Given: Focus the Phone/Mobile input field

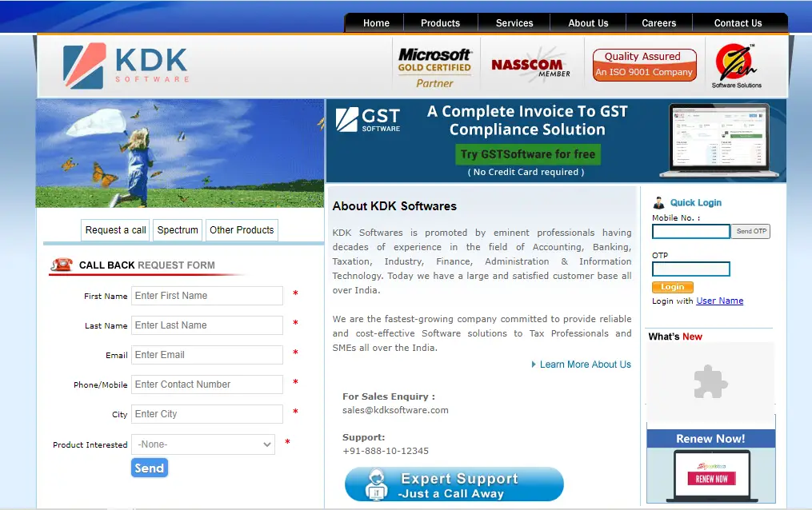Looking at the screenshot, I should click(207, 384).
